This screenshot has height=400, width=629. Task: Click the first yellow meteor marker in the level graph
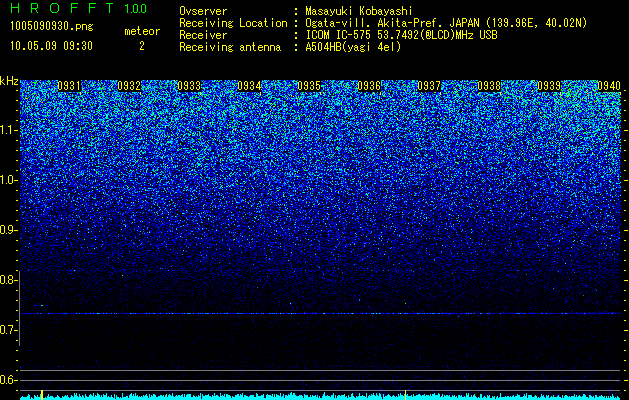tap(42, 394)
